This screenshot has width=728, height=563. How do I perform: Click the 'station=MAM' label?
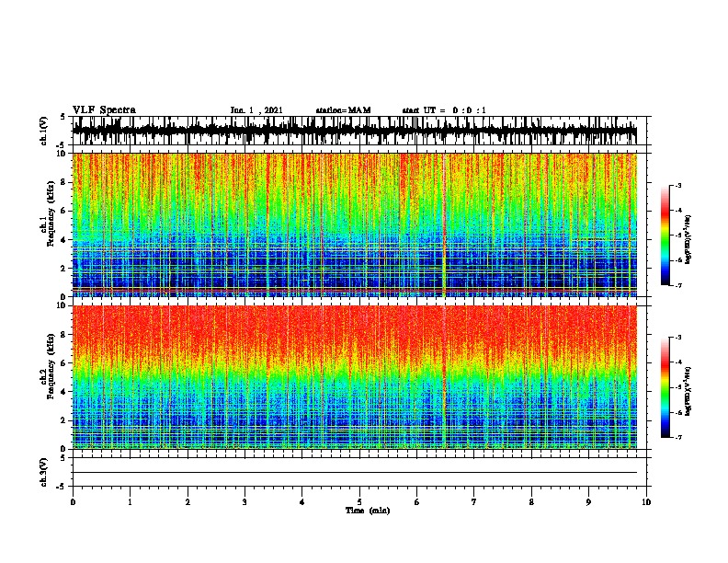pyautogui.click(x=343, y=110)
